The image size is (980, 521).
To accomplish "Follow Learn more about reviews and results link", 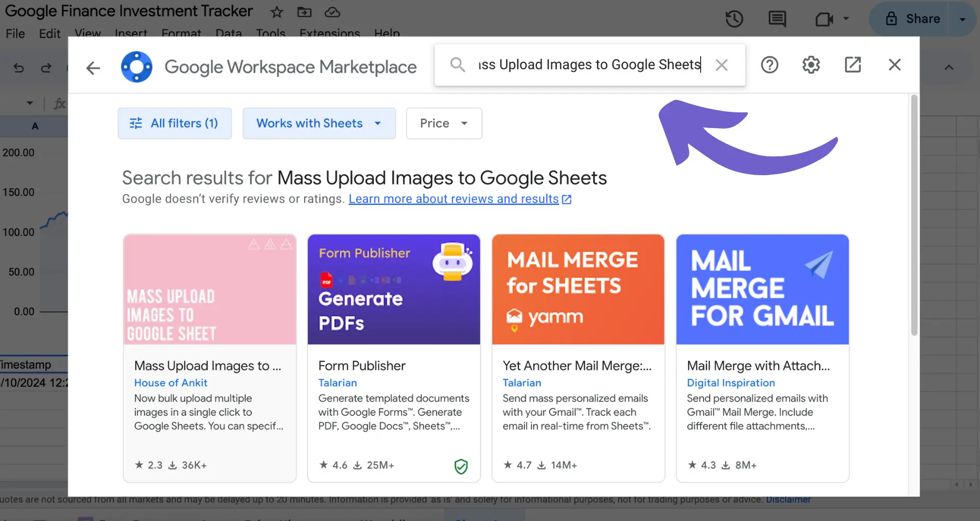I will coord(460,199).
